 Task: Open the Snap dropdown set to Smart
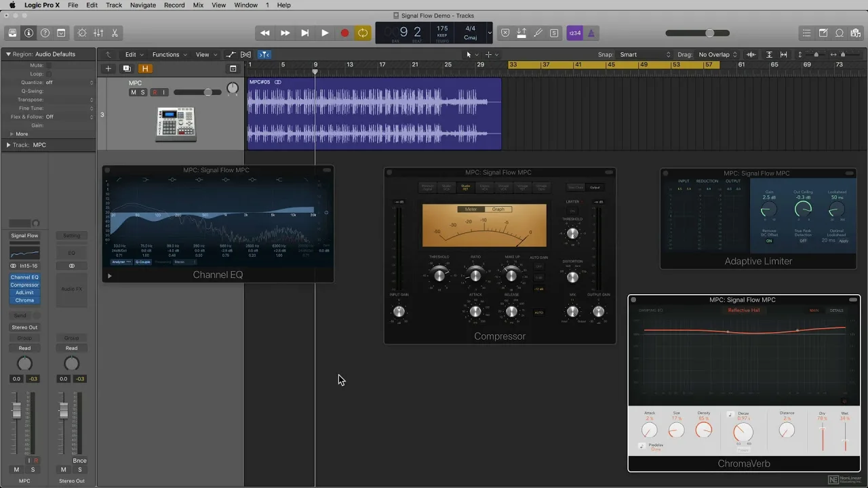coord(645,55)
